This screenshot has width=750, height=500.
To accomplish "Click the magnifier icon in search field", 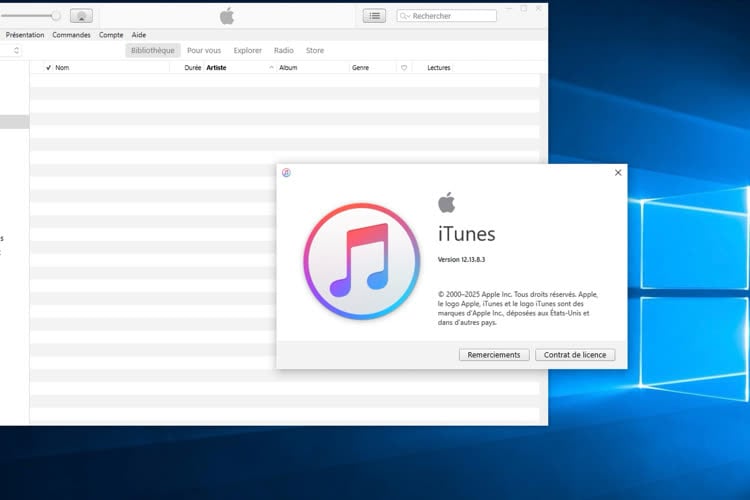I will tap(405, 16).
